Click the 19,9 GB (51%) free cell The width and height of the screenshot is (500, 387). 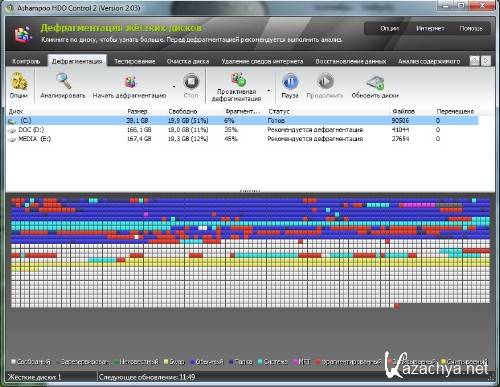pos(188,121)
